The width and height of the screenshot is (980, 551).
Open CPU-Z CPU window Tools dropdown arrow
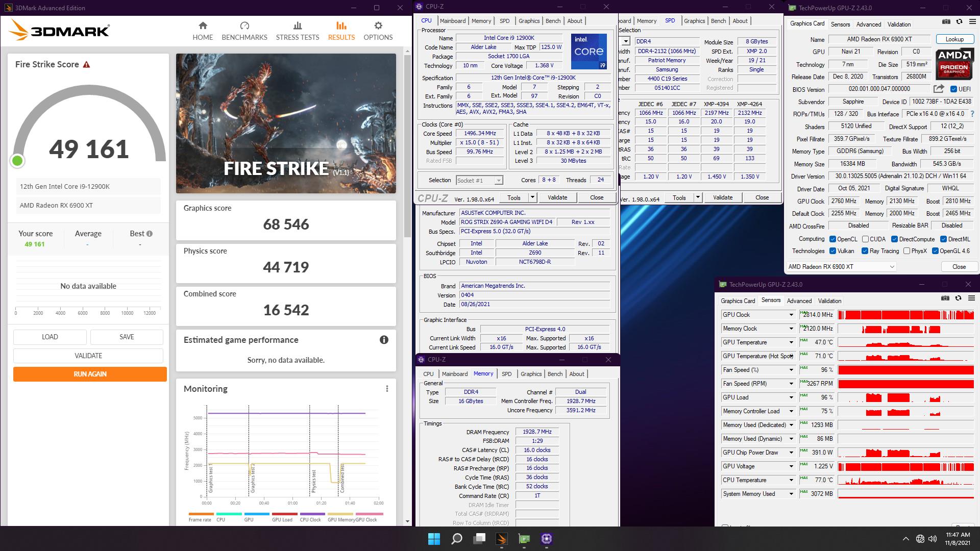pyautogui.click(x=532, y=197)
